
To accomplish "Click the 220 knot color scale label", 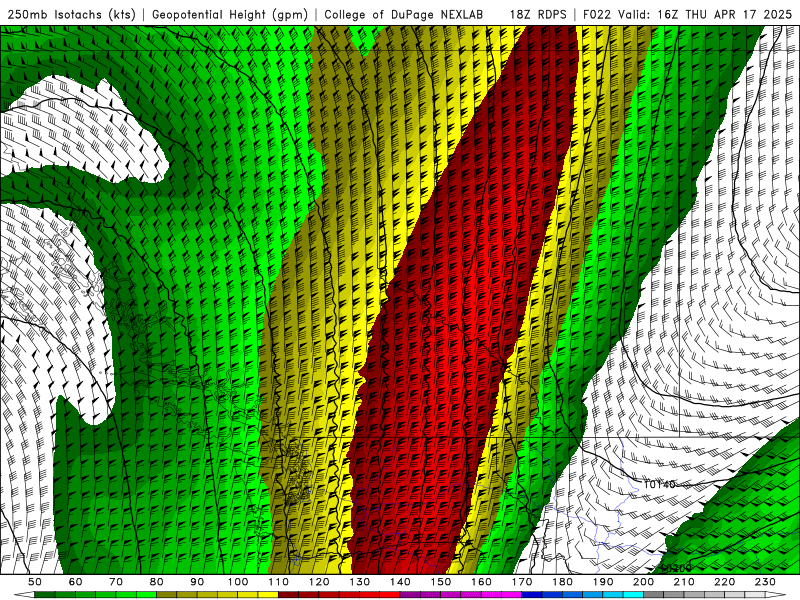I will (x=725, y=582).
